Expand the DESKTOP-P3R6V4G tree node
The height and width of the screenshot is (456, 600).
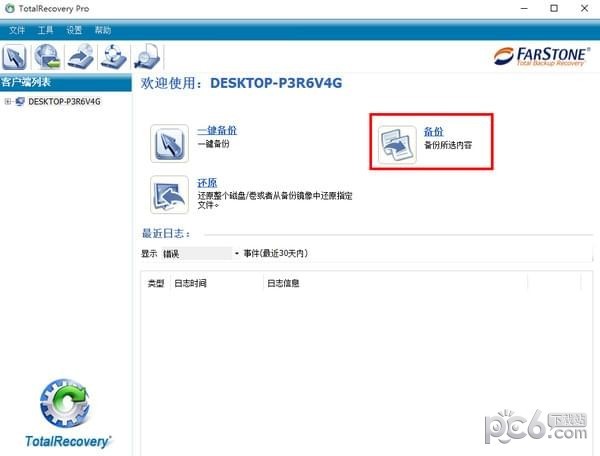coord(7,101)
